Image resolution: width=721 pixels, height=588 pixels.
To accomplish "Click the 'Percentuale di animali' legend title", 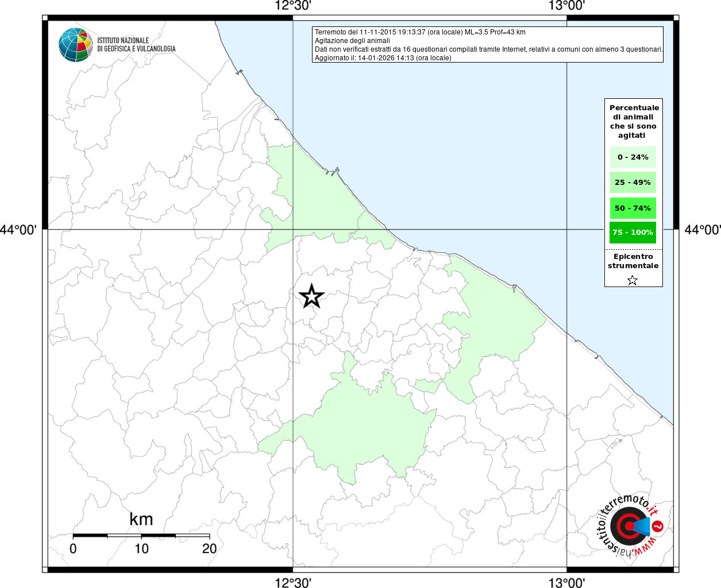I will pyautogui.click(x=634, y=121).
